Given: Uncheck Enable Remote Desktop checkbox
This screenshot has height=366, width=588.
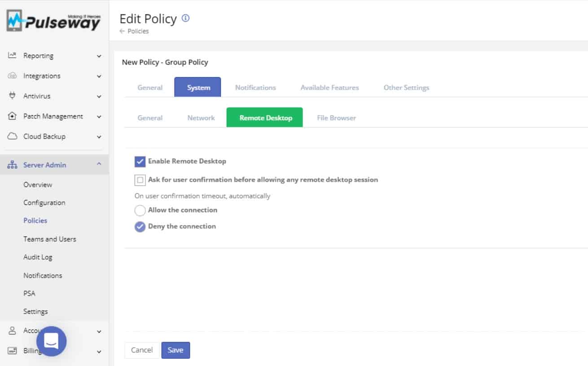Looking at the screenshot, I should (x=140, y=161).
